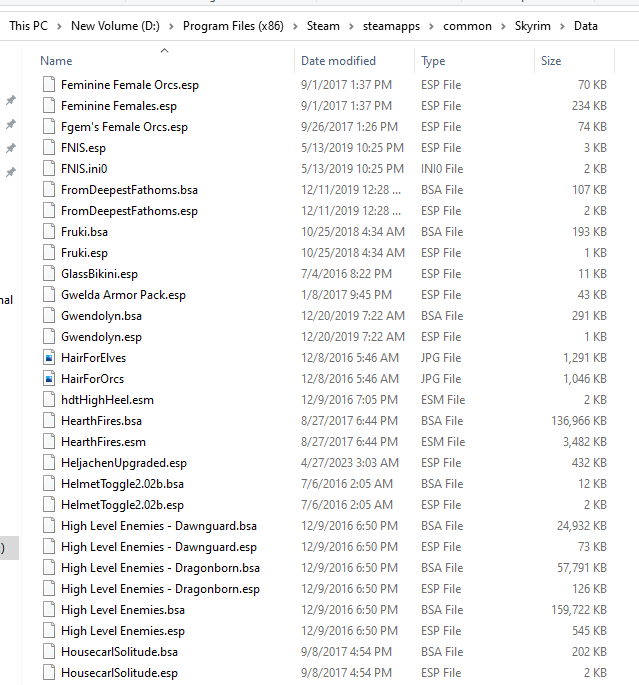The image size is (639, 685).
Task: Click the file icon of High Level Enemies - Dragonborn.bsa
Action: click(x=49, y=568)
